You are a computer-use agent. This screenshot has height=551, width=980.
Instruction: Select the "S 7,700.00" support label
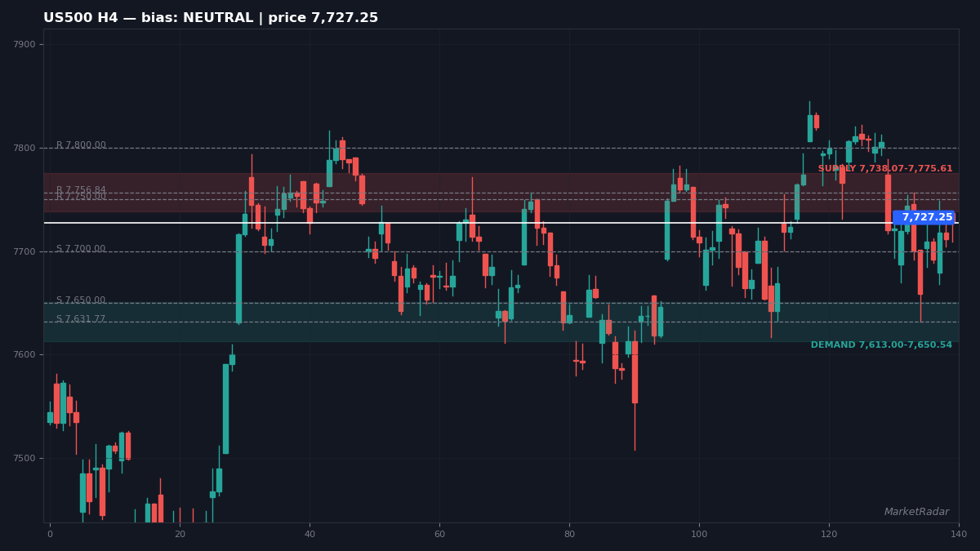[81, 249]
